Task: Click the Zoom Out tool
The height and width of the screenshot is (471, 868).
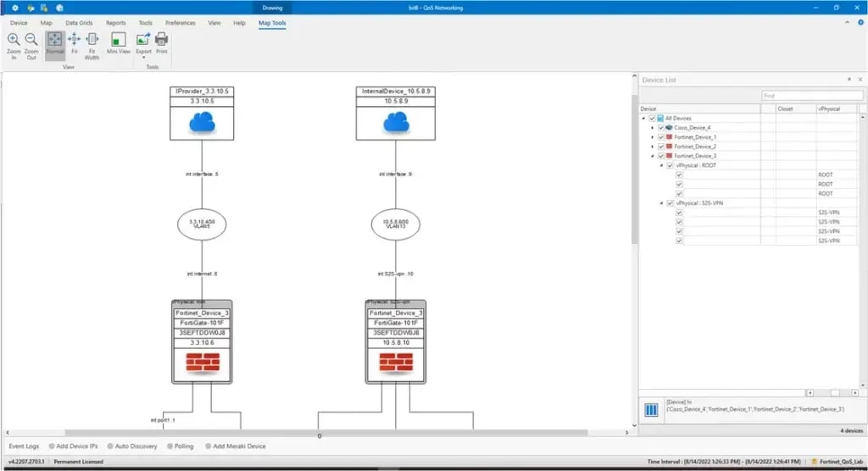Action: coord(31,46)
